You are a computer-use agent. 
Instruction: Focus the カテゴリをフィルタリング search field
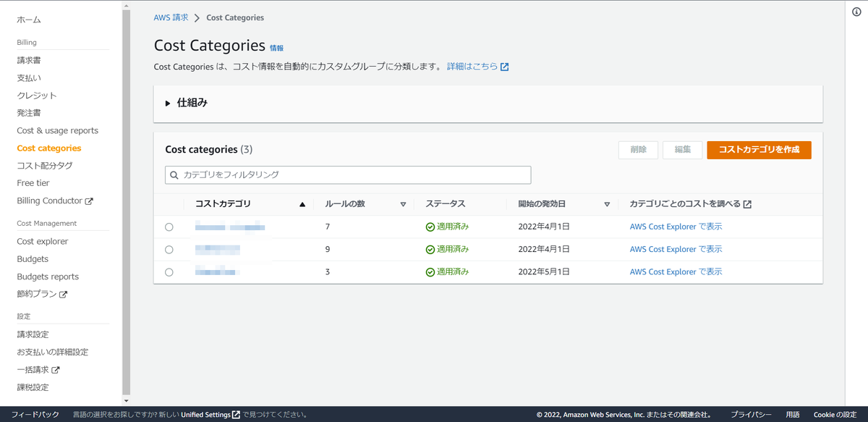348,175
